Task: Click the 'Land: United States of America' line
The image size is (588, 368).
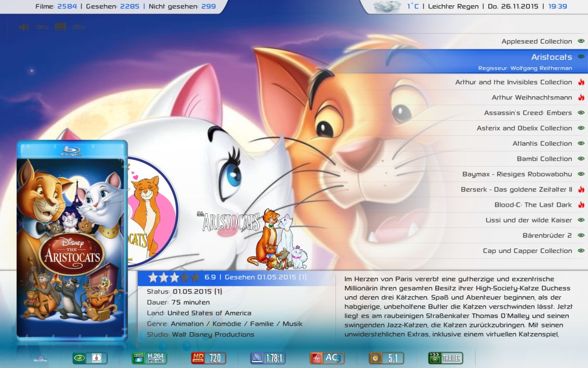Action: 199,313
